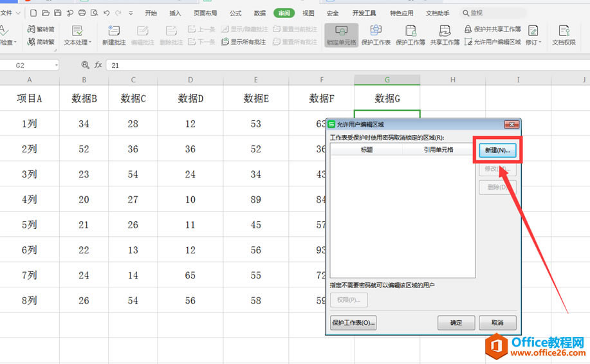Click 保护工作表 protect sheet icon
The height and width of the screenshot is (364, 590).
[376, 35]
